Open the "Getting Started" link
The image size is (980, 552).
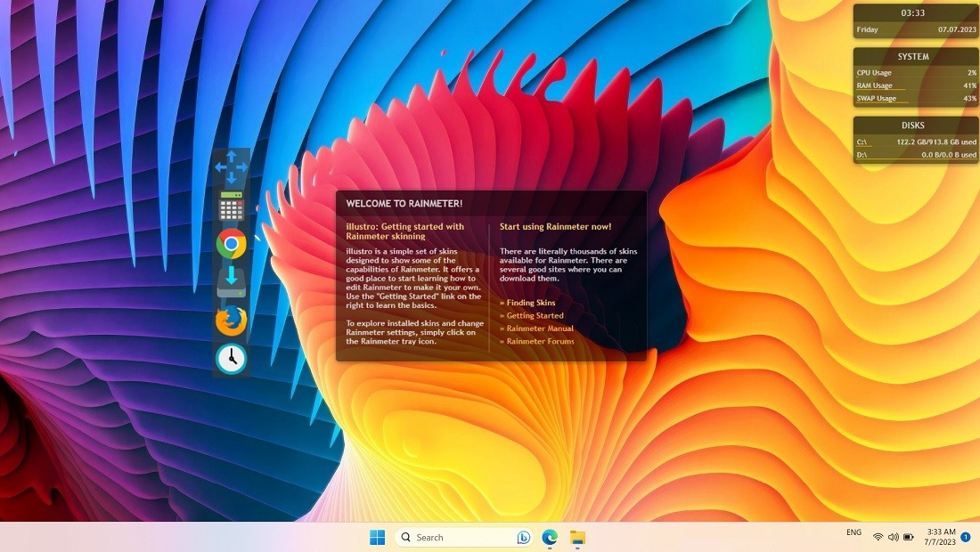(535, 314)
